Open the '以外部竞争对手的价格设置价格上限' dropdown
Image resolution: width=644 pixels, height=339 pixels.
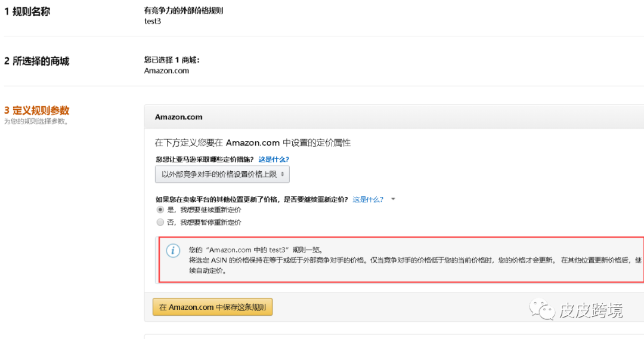[222, 174]
